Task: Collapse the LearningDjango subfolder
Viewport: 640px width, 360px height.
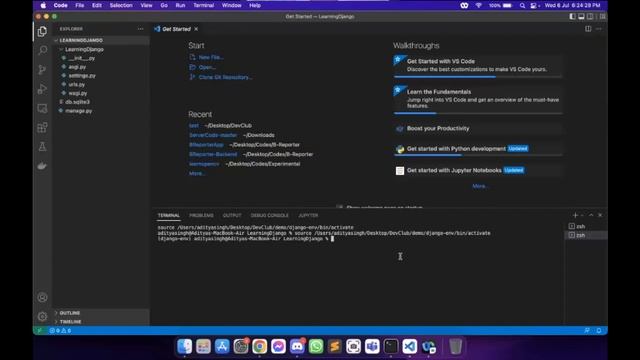Action: tap(100, 49)
